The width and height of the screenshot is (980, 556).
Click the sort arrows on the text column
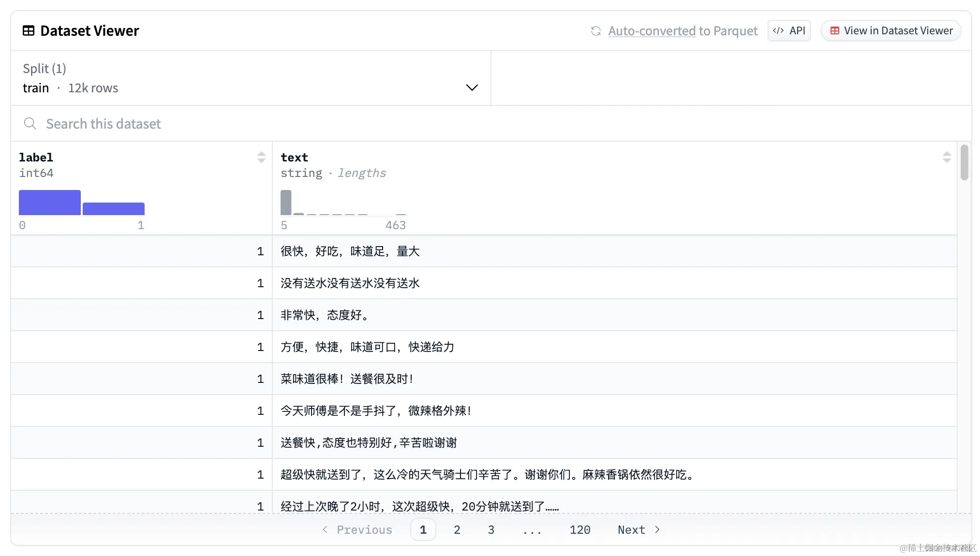pos(947,157)
